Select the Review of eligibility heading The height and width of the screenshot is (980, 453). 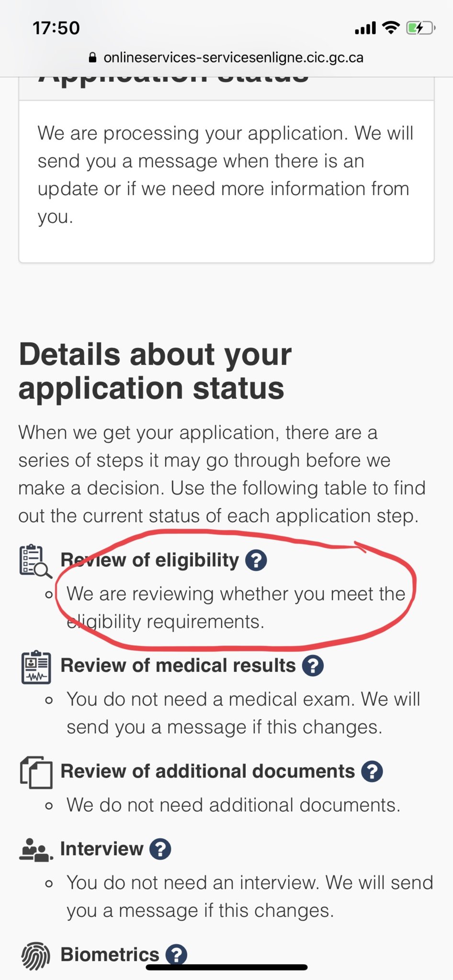tap(149, 560)
